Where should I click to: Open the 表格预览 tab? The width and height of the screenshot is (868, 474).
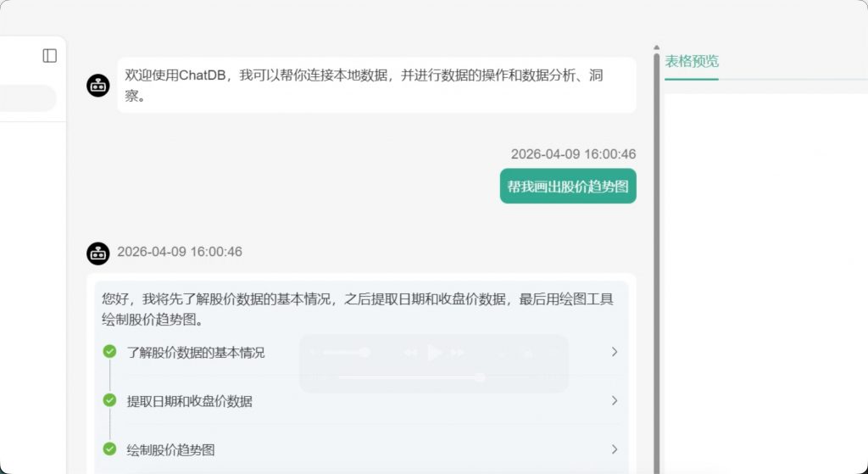point(692,61)
